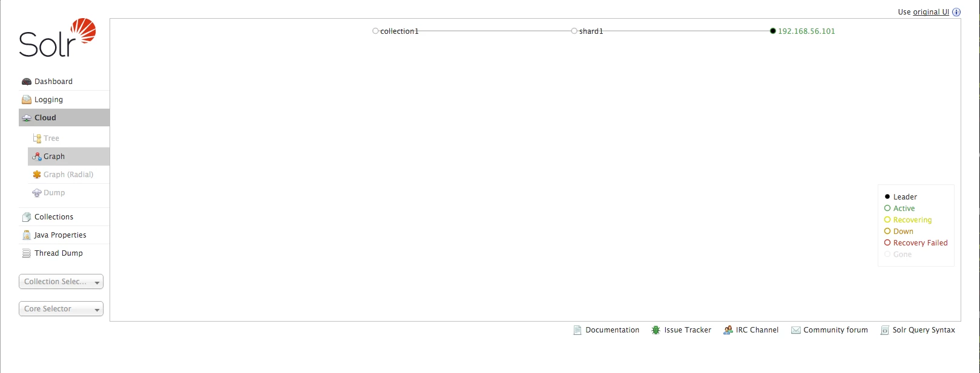Click the Solr logo
980x373 pixels.
point(58,38)
